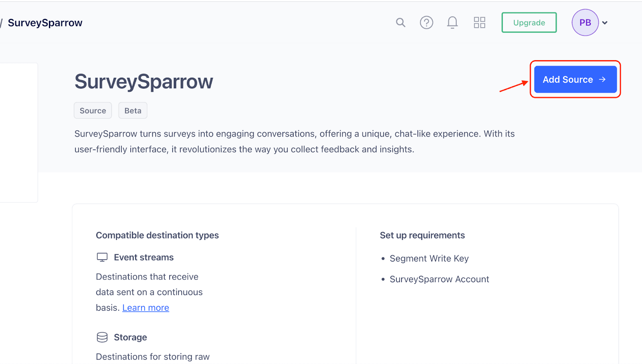Select the Source tag badge
The image size is (642, 364).
[93, 111]
